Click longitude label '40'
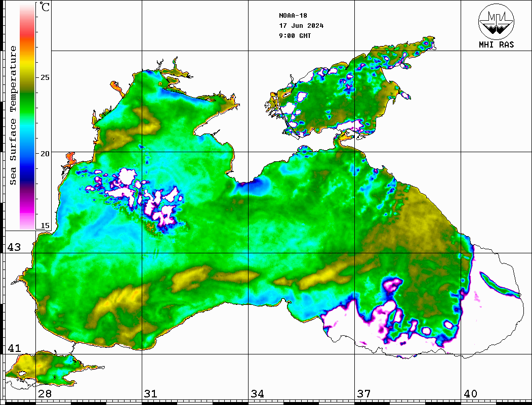 470,394
